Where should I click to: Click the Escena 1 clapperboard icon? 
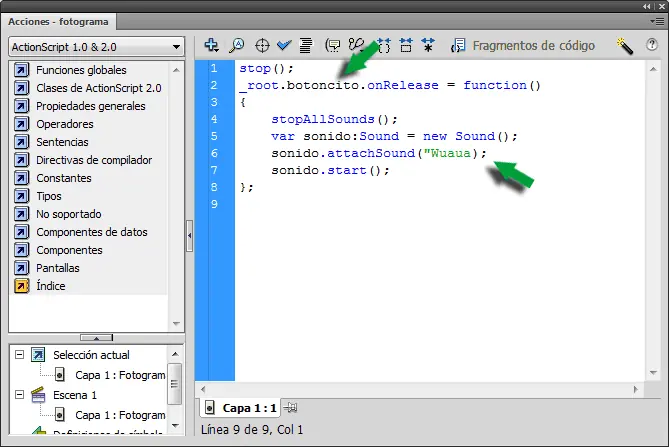[38, 395]
